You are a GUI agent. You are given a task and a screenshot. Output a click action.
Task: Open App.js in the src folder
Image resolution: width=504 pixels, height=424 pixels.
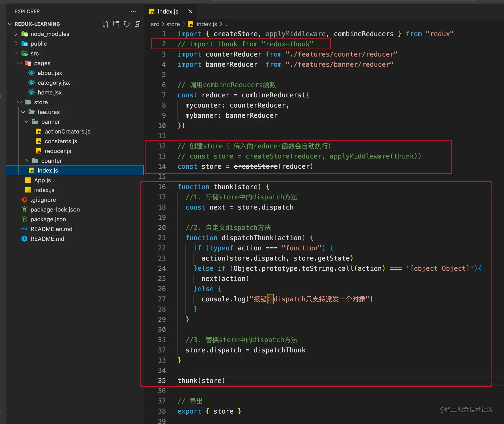pos(43,180)
